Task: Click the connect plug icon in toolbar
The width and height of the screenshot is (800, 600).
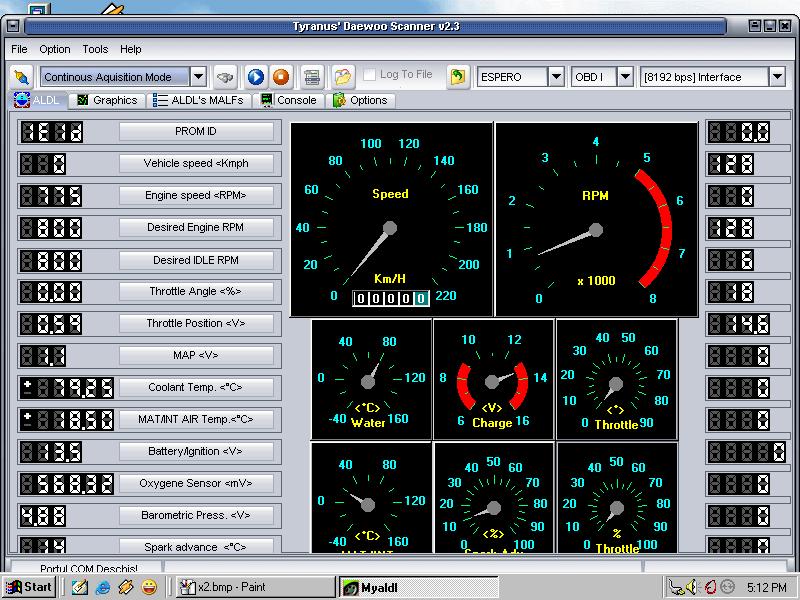Action: (x=227, y=76)
